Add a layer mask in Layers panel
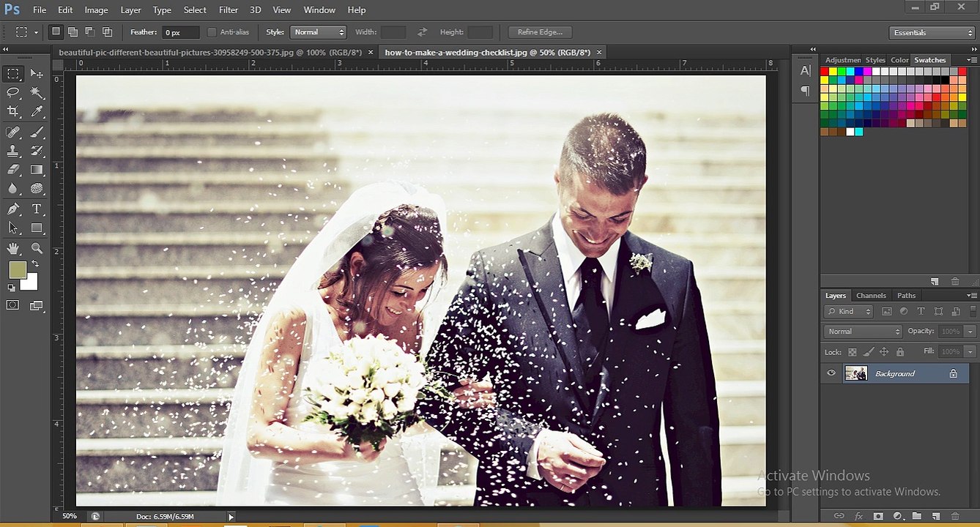This screenshot has width=980, height=527. 878,516
